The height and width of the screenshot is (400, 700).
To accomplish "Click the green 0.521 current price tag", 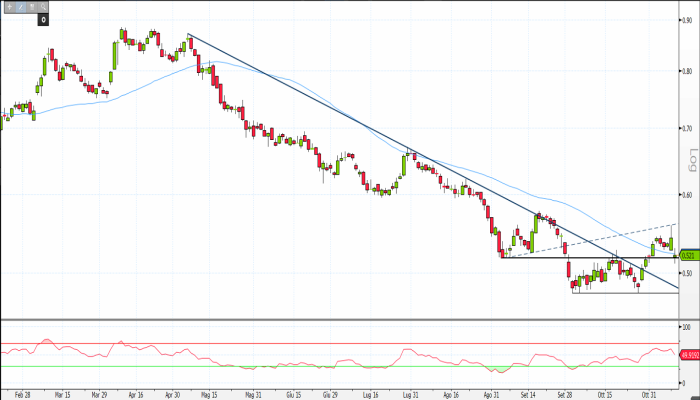I will tap(688, 256).
